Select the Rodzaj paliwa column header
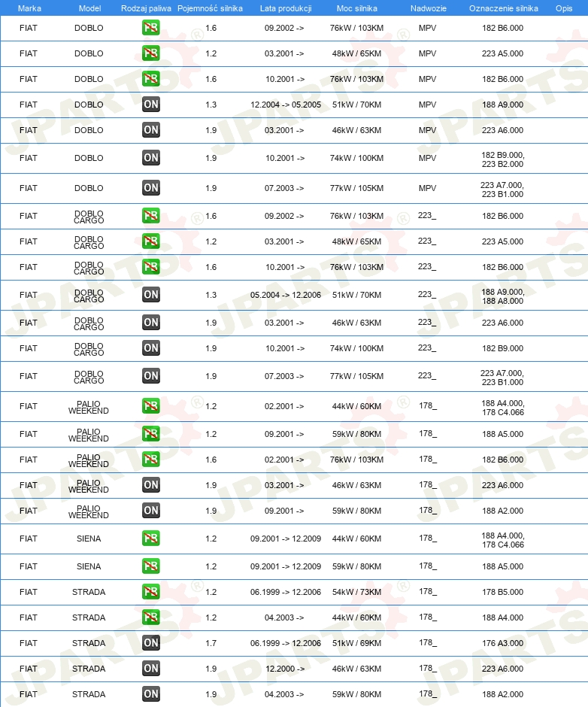Image resolution: width=588 pixels, height=707 pixels. [x=146, y=8]
